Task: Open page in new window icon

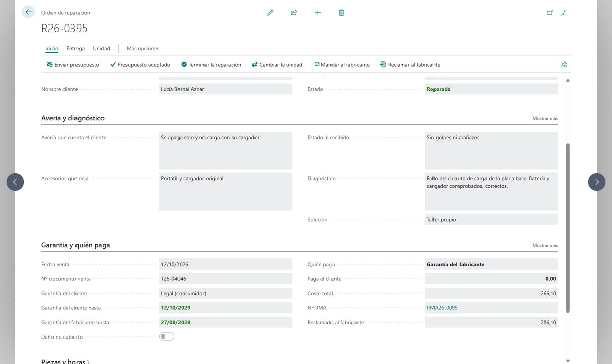Action: click(x=550, y=13)
